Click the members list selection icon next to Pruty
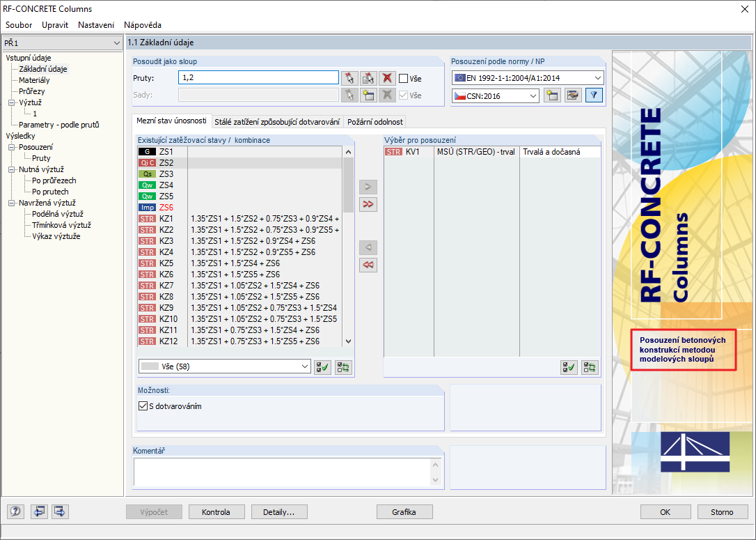This screenshot has width=756, height=540. point(368,78)
